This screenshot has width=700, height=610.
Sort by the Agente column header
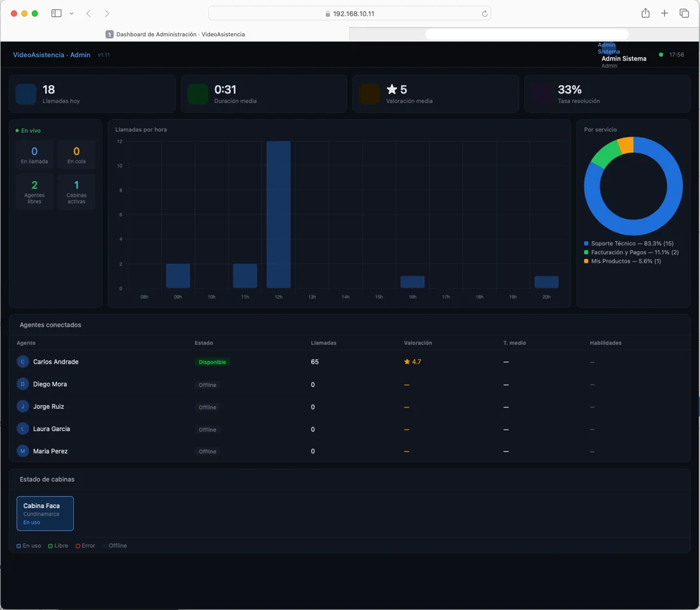coord(26,343)
